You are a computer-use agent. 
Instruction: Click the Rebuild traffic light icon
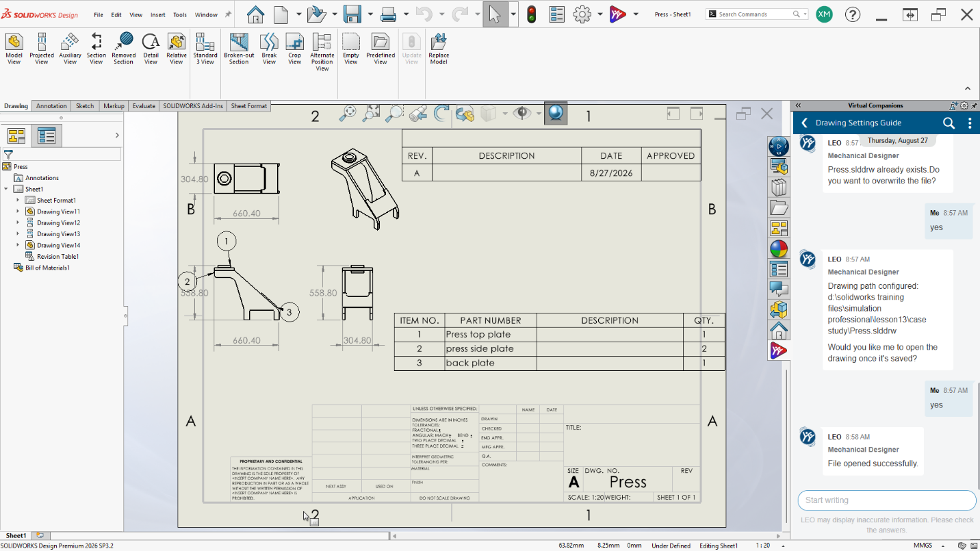click(x=531, y=14)
